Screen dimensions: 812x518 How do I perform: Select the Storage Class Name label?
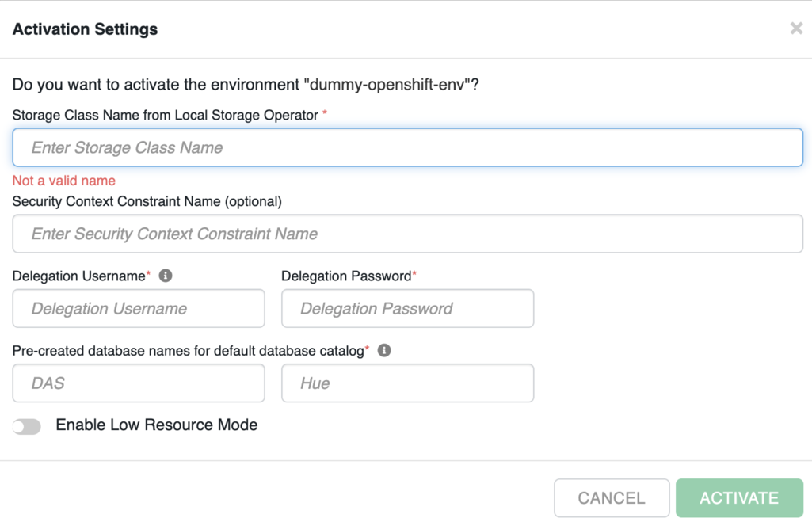(166, 115)
